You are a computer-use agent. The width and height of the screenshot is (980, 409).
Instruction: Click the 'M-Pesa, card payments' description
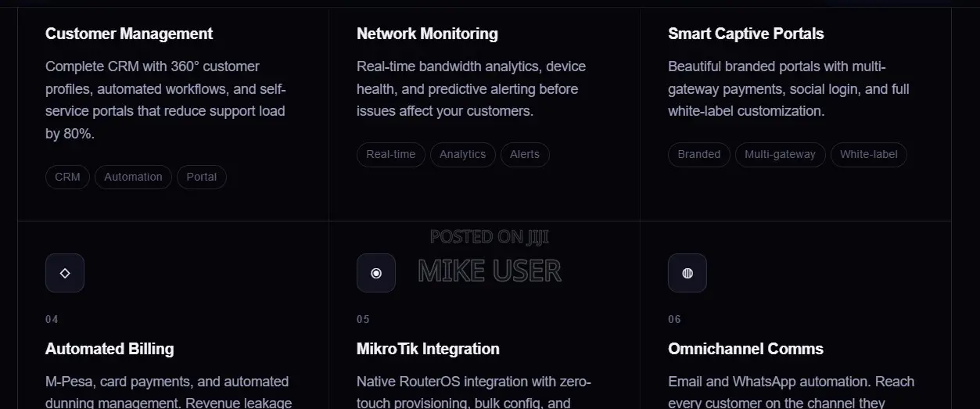coord(169,393)
